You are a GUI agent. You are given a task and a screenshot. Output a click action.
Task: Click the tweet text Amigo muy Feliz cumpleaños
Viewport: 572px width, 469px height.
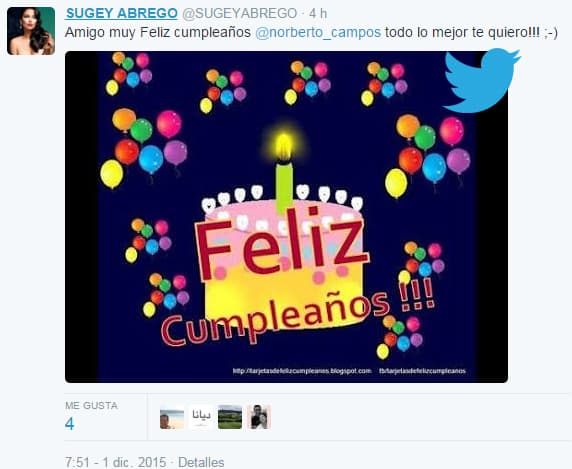(158, 32)
